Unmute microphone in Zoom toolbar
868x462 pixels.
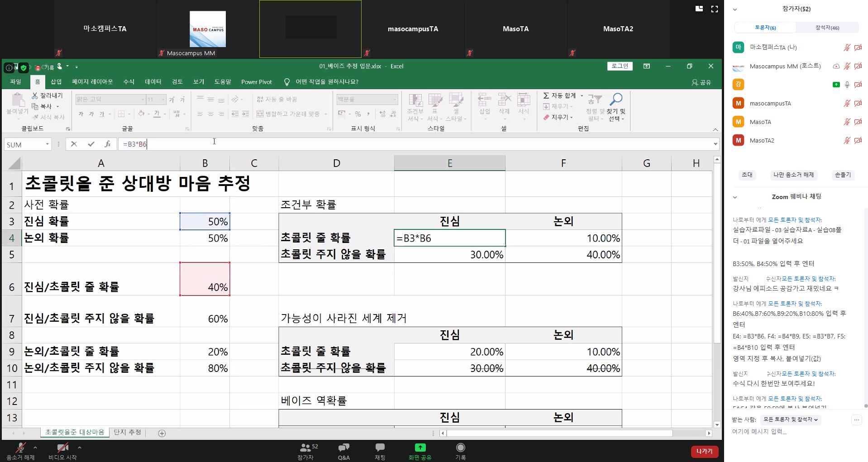tap(20, 448)
